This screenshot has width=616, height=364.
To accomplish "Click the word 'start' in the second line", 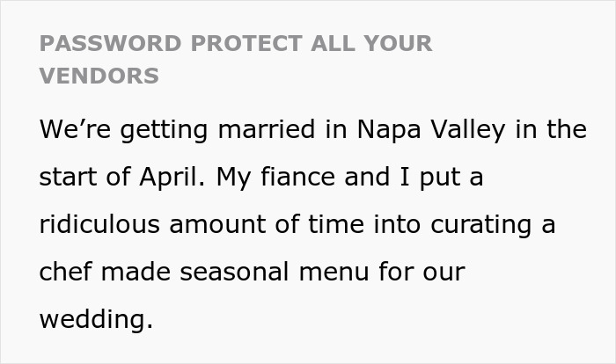I will pyautogui.click(x=69, y=177).
